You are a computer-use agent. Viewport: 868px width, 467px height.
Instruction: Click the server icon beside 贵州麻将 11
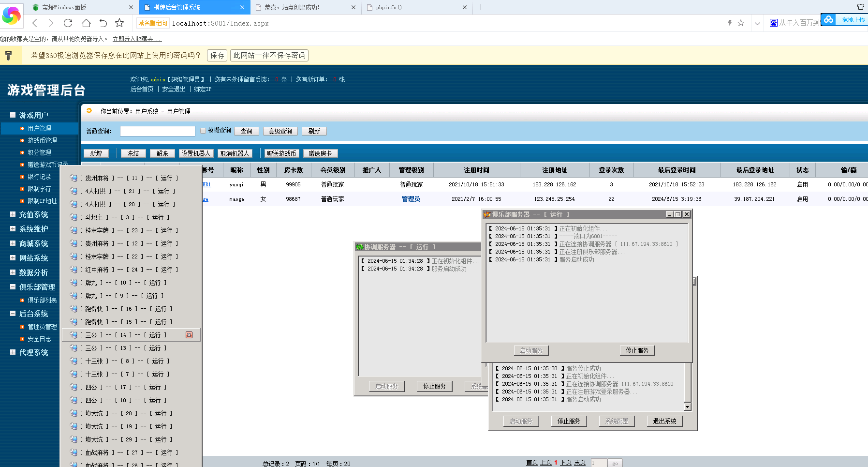[x=74, y=178]
